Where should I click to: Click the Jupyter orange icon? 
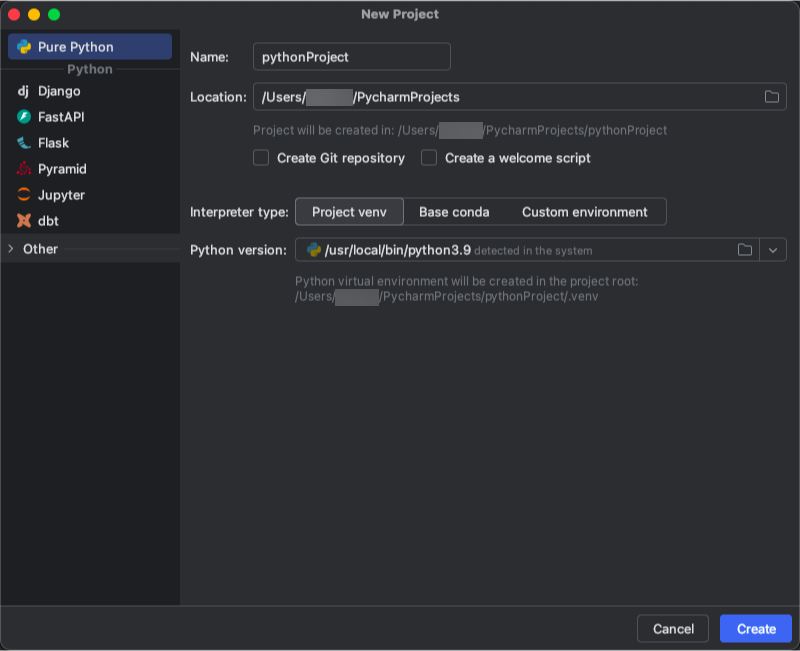tap(24, 194)
